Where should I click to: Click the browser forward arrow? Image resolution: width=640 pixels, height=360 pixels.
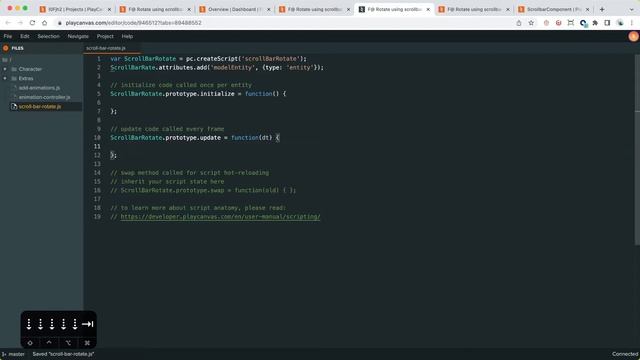click(x=20, y=23)
